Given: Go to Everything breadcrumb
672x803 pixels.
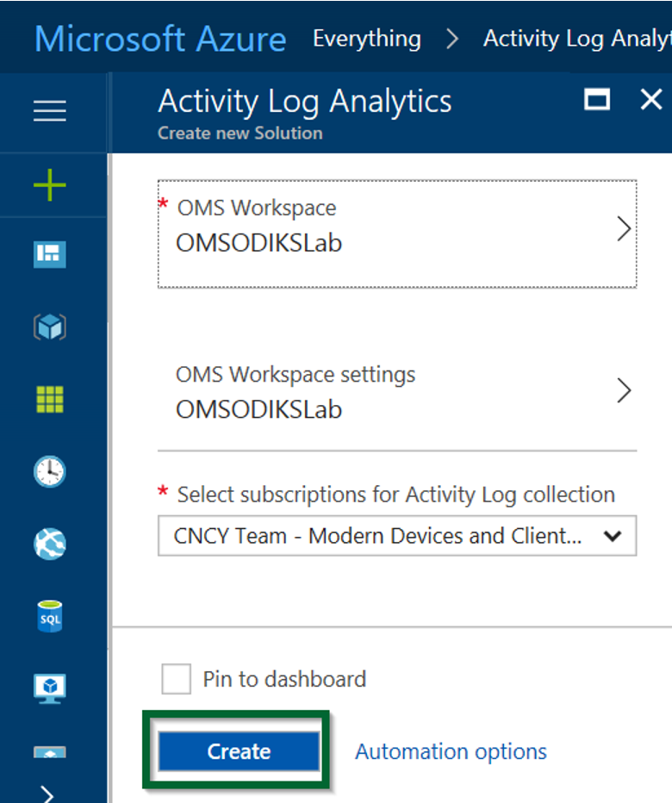Looking at the screenshot, I should (x=367, y=39).
